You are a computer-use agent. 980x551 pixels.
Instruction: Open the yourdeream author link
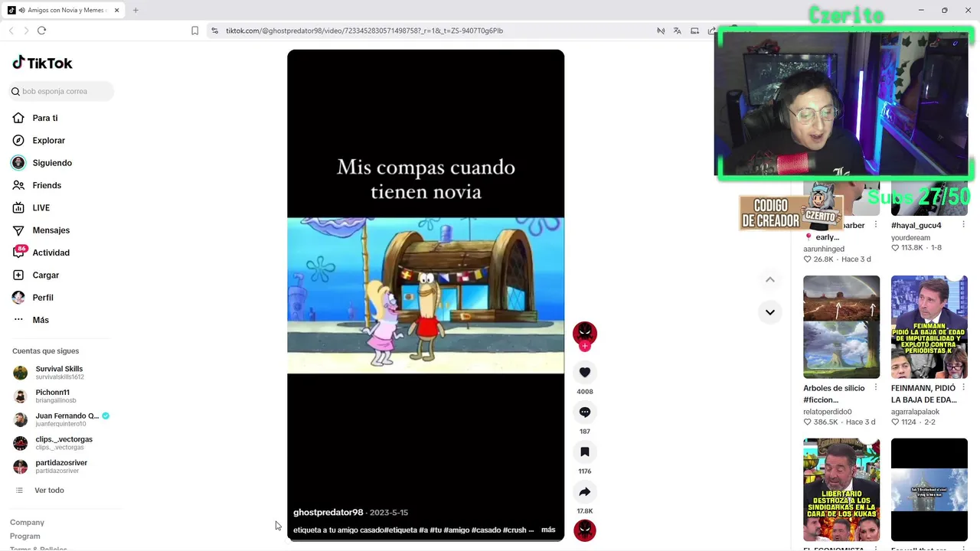(x=910, y=238)
